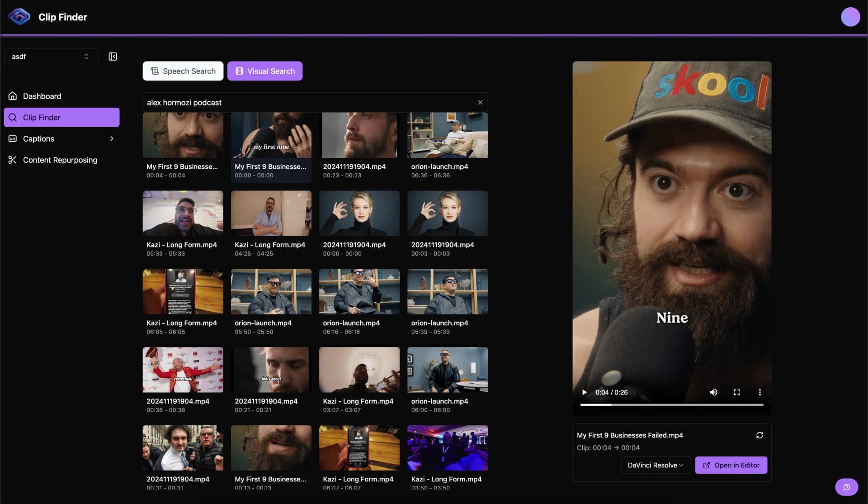Screen dimensions: 868x504
Task: Click the Visual Search film icon
Action: pos(239,71)
